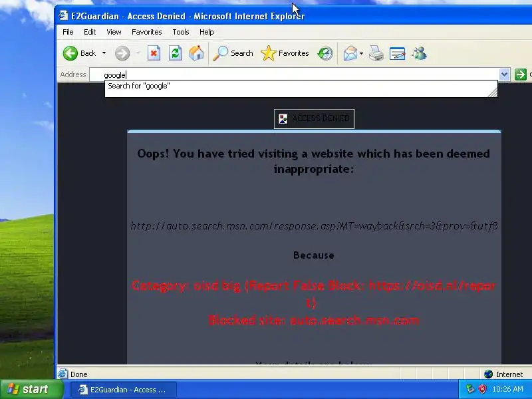Open the Messenger people icon
Screen dimensions: 532x399
[420, 53]
